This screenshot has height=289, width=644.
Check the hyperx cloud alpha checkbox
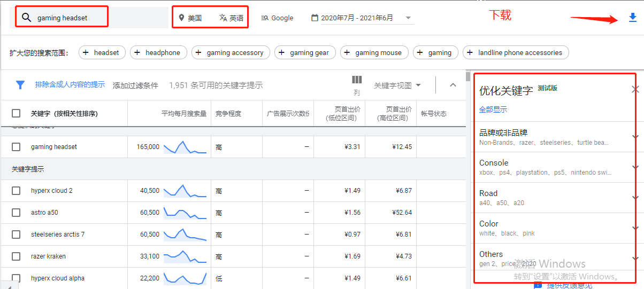click(x=16, y=278)
